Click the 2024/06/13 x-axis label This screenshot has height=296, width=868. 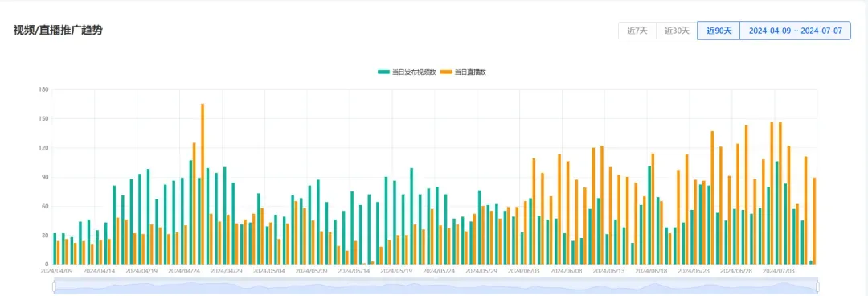[609, 271]
